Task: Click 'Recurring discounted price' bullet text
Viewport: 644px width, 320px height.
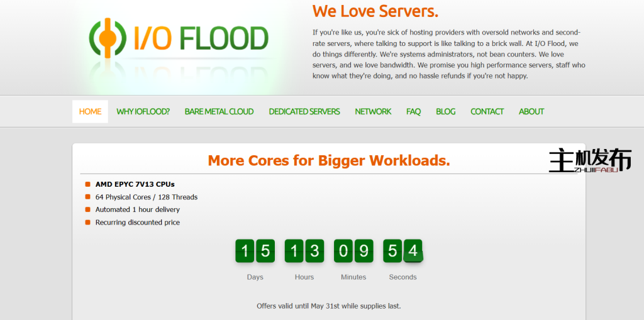Action: tap(138, 222)
